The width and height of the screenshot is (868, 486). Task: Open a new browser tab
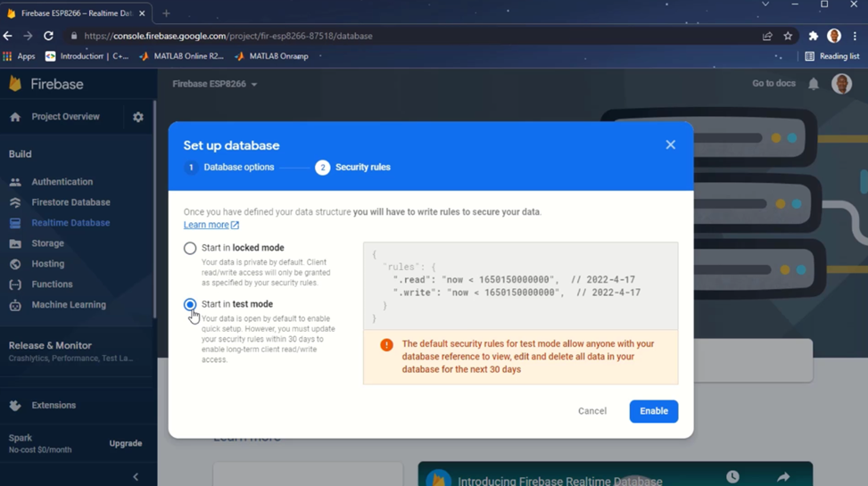pyautogui.click(x=166, y=13)
